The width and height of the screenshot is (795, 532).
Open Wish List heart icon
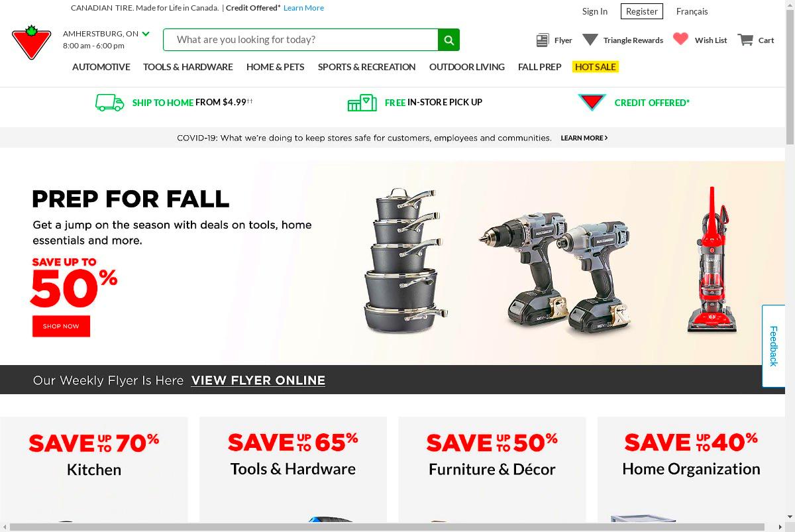point(680,39)
